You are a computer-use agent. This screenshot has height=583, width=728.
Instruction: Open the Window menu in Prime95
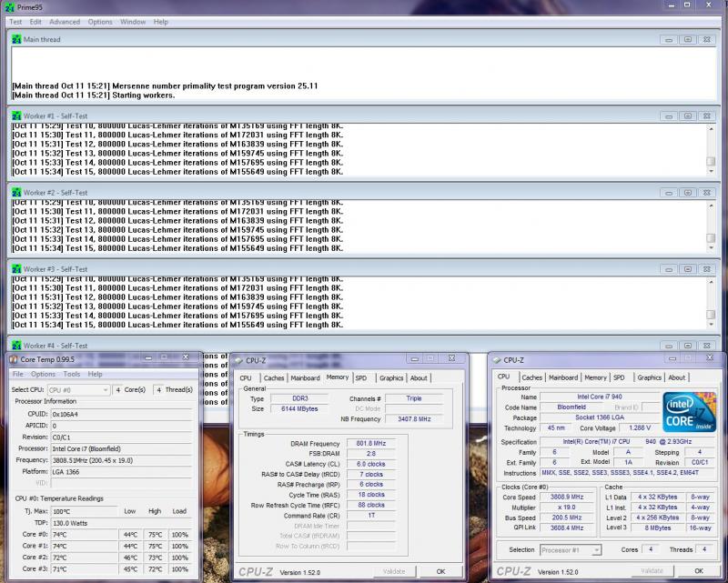pyautogui.click(x=133, y=22)
